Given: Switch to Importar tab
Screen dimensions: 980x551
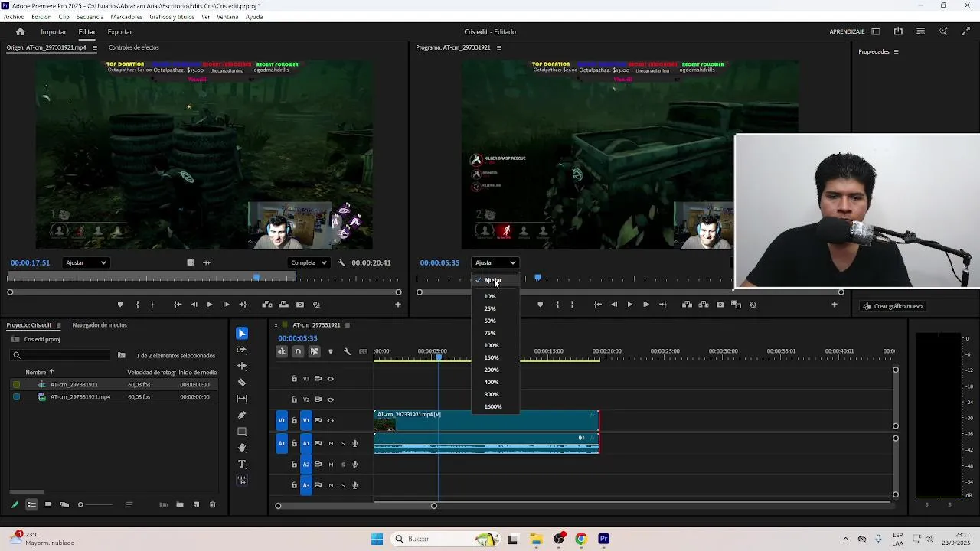Looking at the screenshot, I should coord(54,32).
